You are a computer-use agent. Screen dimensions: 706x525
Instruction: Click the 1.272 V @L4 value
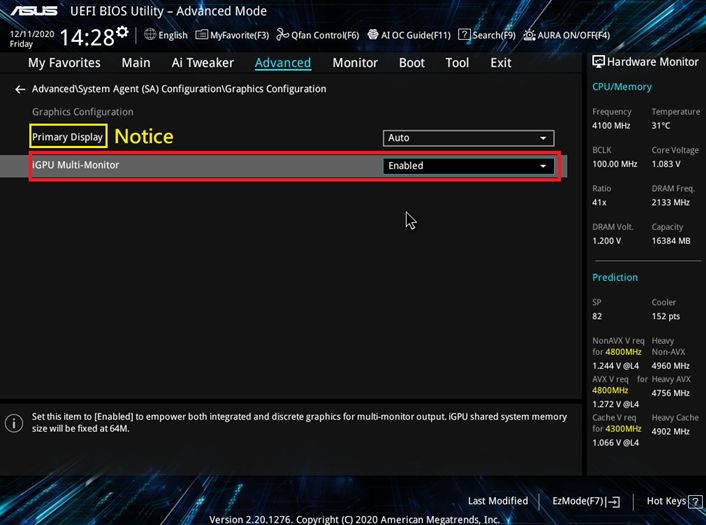(615, 404)
